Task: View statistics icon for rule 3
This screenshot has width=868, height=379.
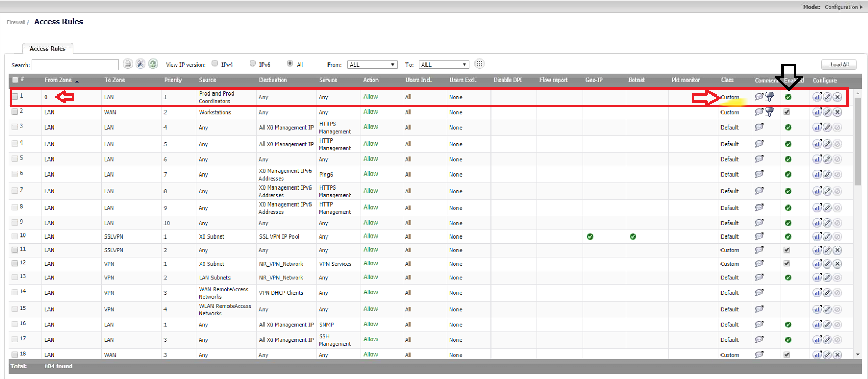Action: [x=817, y=127]
